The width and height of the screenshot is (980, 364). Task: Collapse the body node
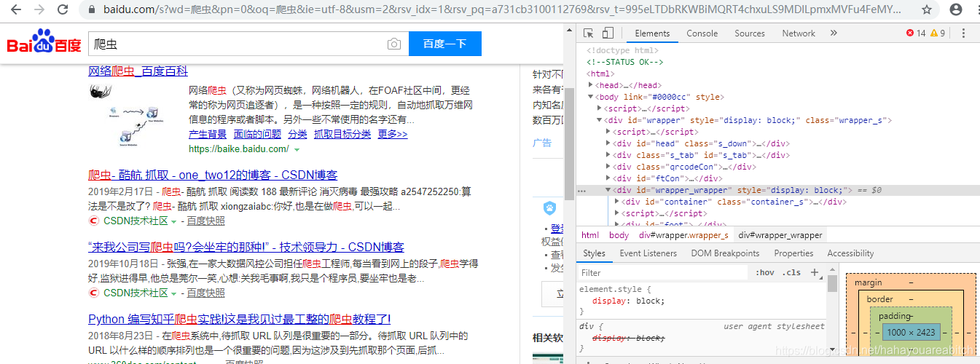(x=591, y=97)
